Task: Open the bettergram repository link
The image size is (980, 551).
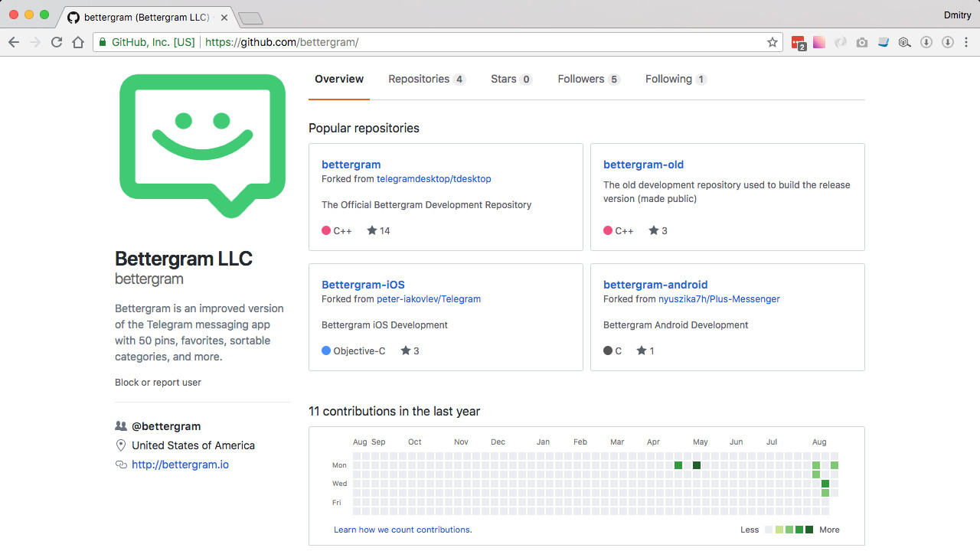Action: 351,165
